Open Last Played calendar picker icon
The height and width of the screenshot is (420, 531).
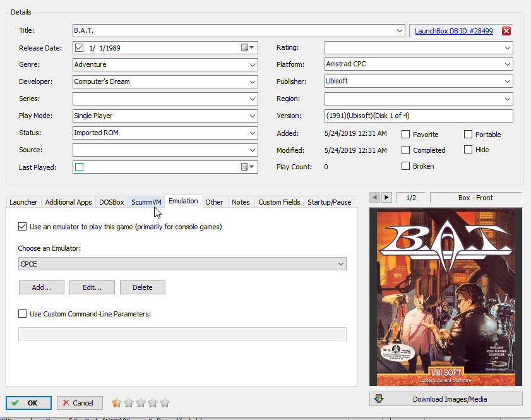point(248,167)
